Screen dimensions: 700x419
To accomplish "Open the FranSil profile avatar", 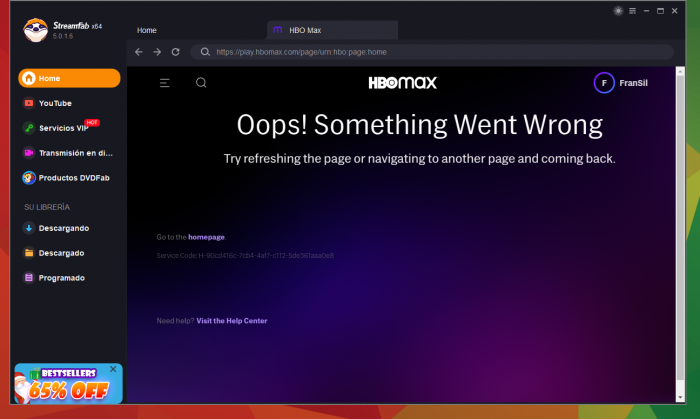I will 604,83.
